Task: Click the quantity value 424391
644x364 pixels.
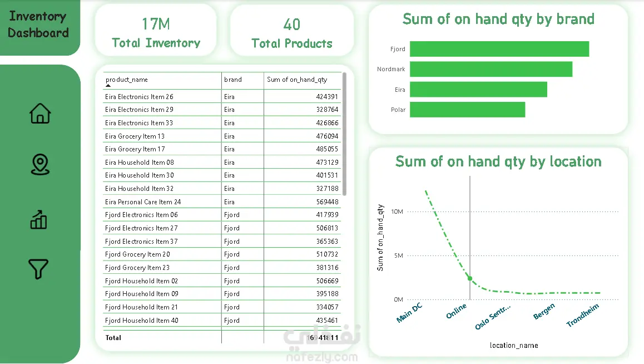Action: [327, 96]
